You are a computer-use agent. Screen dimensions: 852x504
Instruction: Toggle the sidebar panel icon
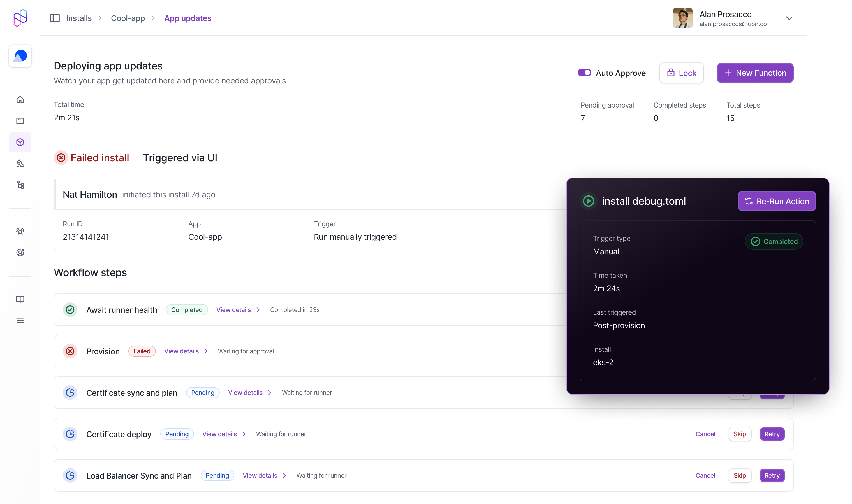pyautogui.click(x=55, y=18)
